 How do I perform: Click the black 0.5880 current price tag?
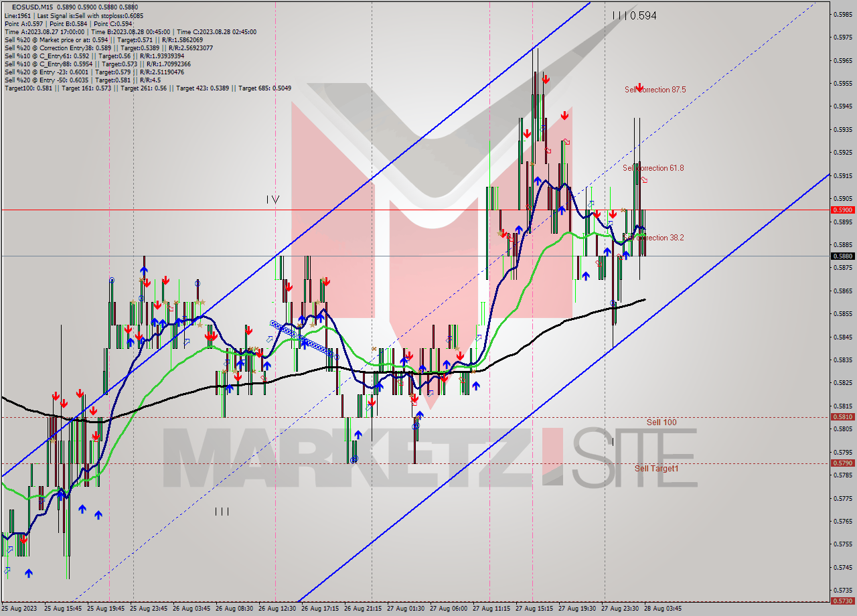(842, 256)
